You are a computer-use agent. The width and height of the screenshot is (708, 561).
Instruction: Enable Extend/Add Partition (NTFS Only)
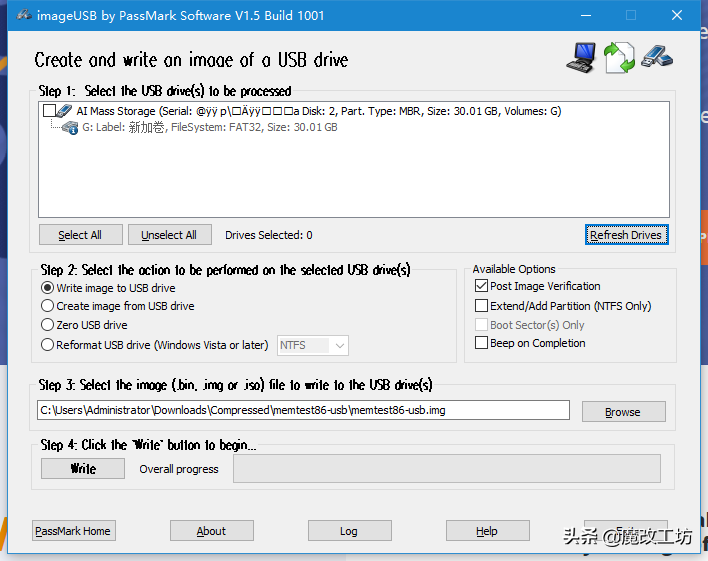(481, 306)
